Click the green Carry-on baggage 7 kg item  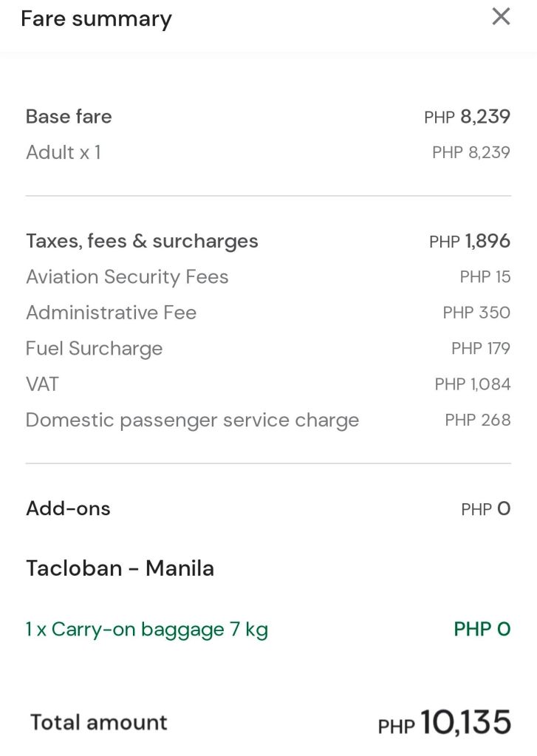coord(147,630)
